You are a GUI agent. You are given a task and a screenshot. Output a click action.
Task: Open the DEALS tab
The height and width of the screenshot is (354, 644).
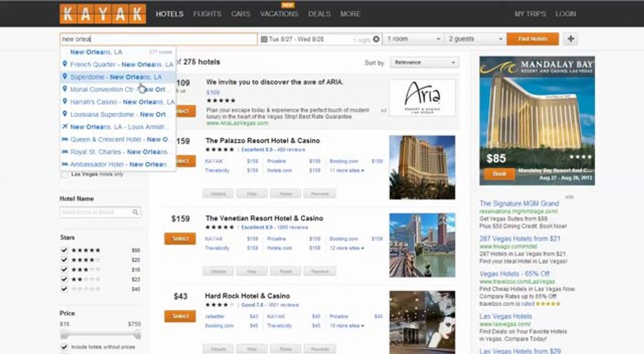319,14
